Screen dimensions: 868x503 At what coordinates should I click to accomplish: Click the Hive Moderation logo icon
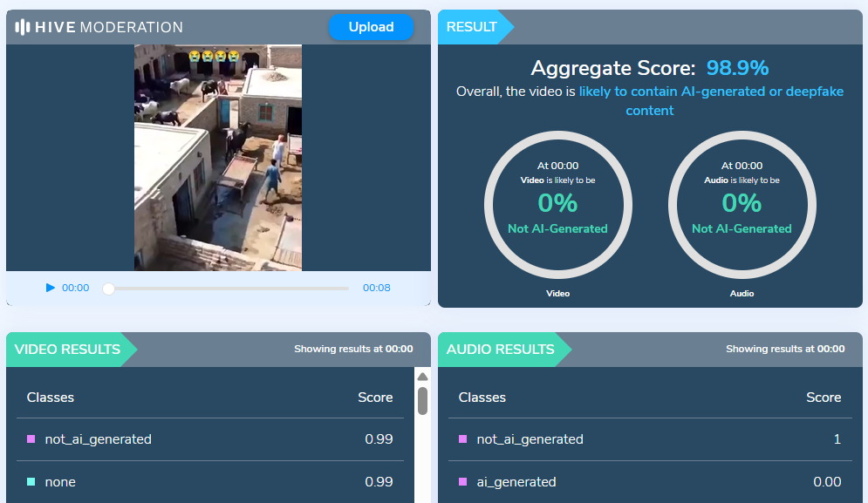[23, 27]
